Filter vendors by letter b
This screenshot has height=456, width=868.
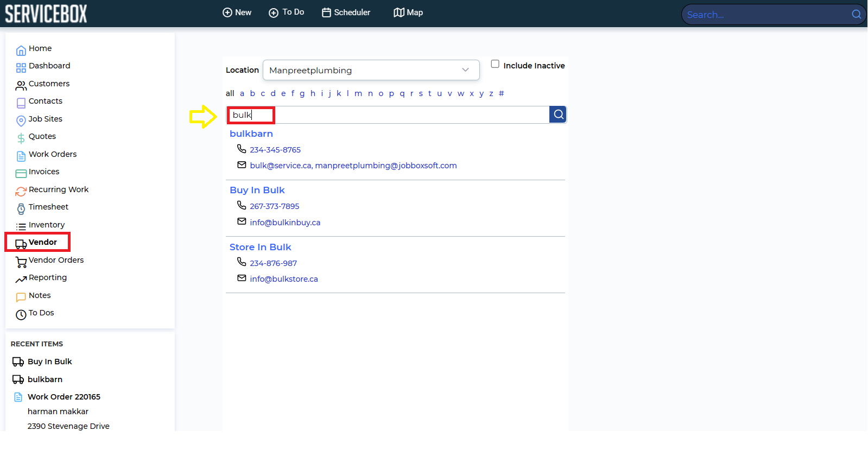pyautogui.click(x=252, y=93)
